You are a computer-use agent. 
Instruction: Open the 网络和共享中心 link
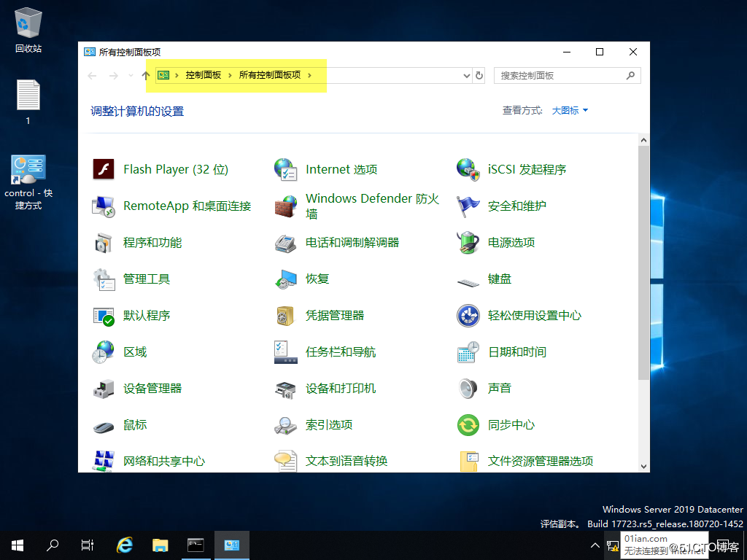click(x=164, y=462)
